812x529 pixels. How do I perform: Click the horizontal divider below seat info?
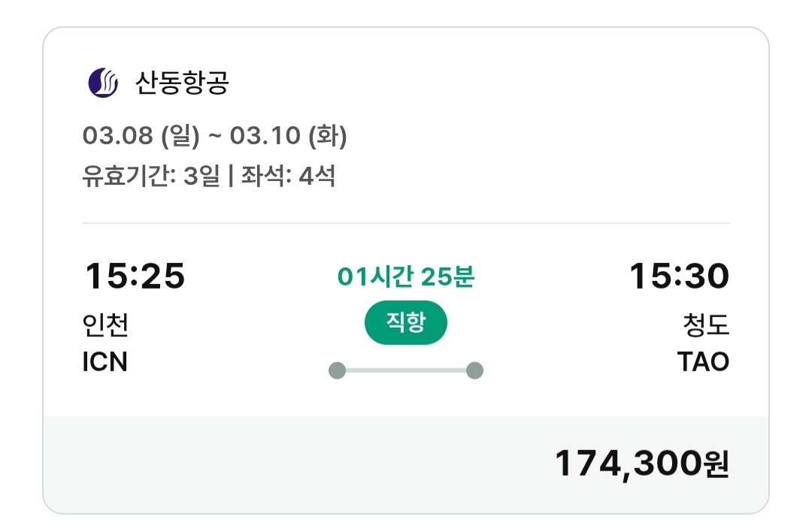tap(406, 223)
